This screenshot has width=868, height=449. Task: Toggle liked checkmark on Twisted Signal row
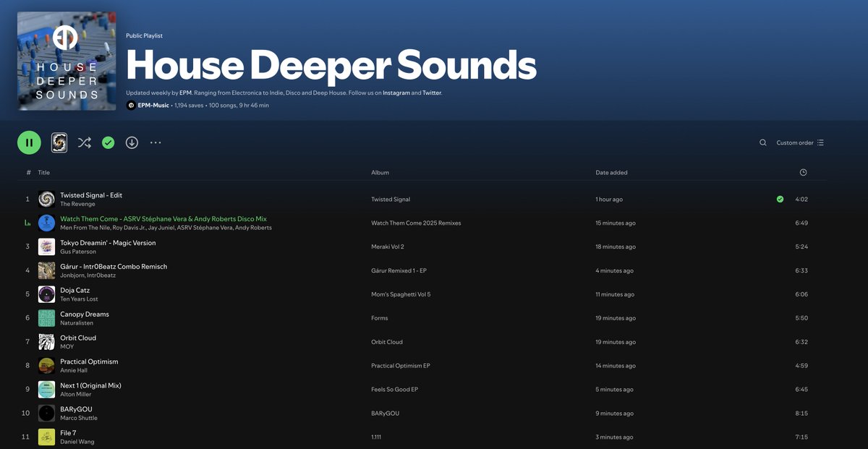(780, 199)
